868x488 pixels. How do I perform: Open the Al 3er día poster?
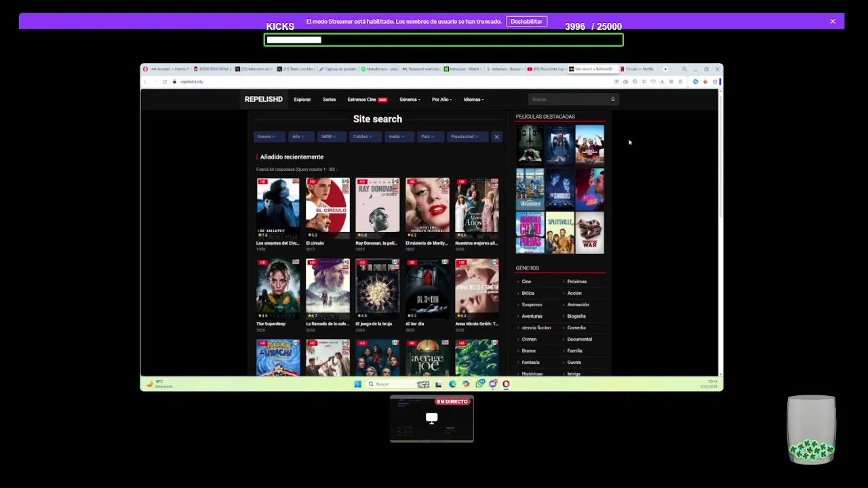tap(427, 289)
